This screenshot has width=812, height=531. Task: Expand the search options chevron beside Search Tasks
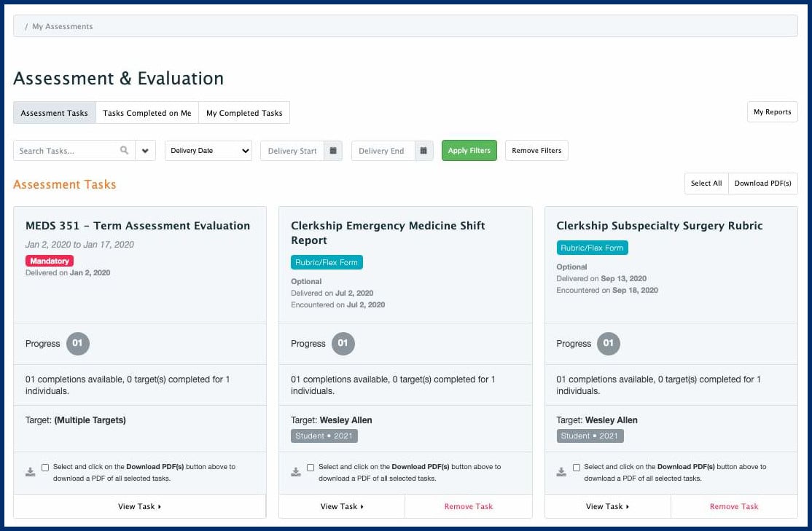(x=145, y=150)
